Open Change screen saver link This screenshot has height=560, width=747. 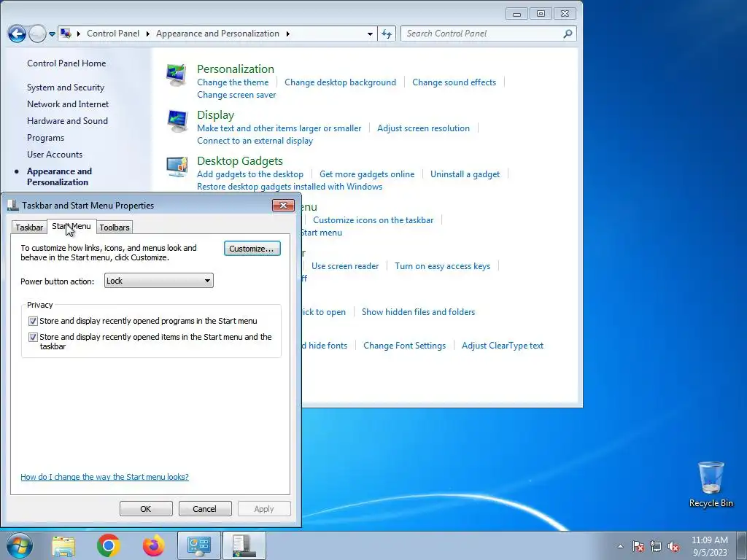237,94
